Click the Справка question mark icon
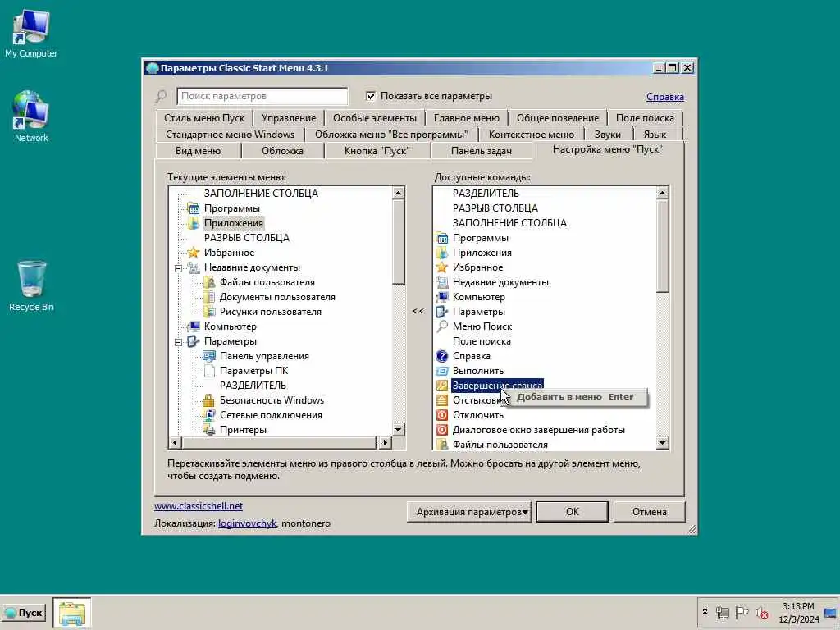Screen dimensions: 840x630 point(442,356)
